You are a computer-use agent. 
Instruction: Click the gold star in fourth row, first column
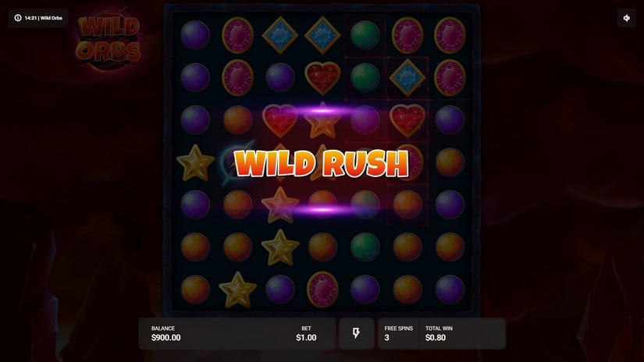click(x=195, y=162)
